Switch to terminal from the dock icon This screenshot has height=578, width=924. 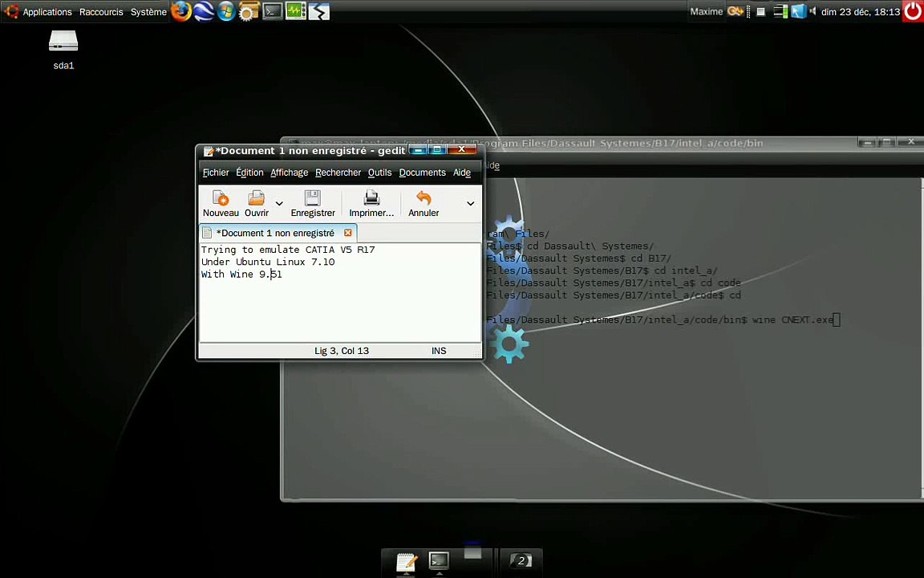(x=439, y=560)
